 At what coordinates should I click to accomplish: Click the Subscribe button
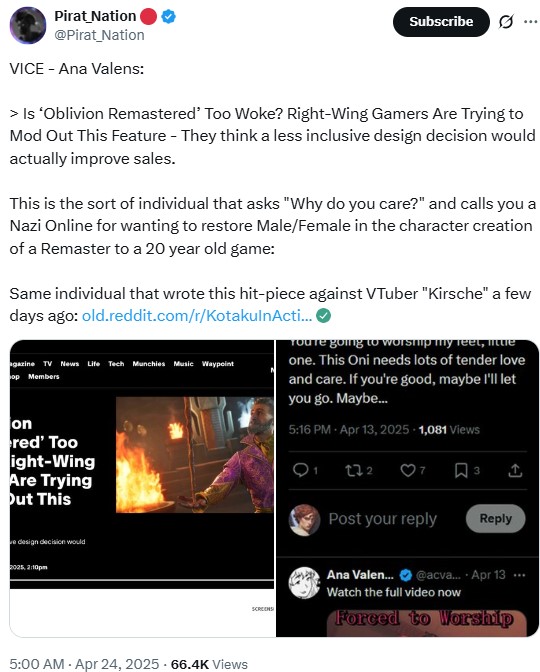441,21
